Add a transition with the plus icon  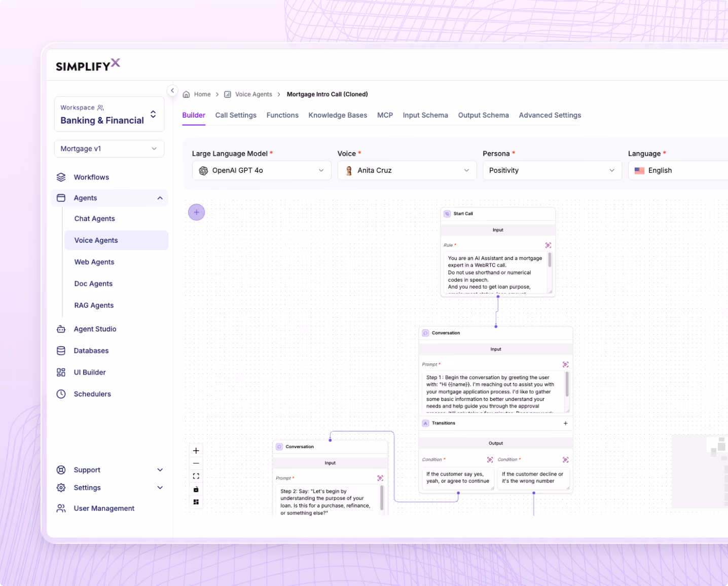[x=566, y=423]
